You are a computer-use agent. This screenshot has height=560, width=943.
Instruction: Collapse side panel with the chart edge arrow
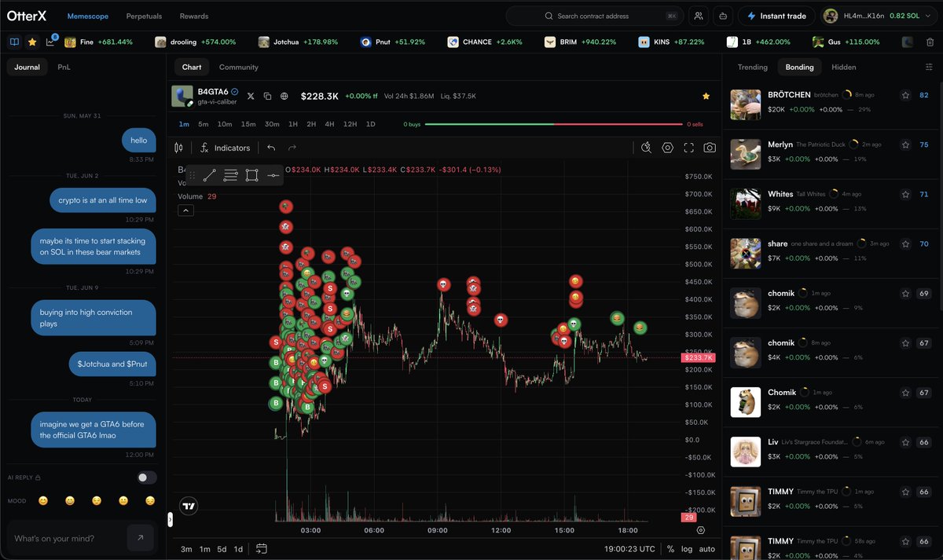pos(170,519)
